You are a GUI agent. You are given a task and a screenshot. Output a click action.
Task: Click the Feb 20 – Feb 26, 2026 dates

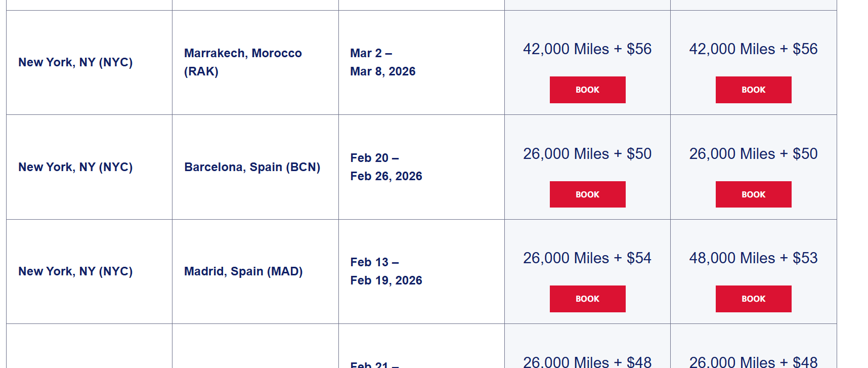pos(386,167)
